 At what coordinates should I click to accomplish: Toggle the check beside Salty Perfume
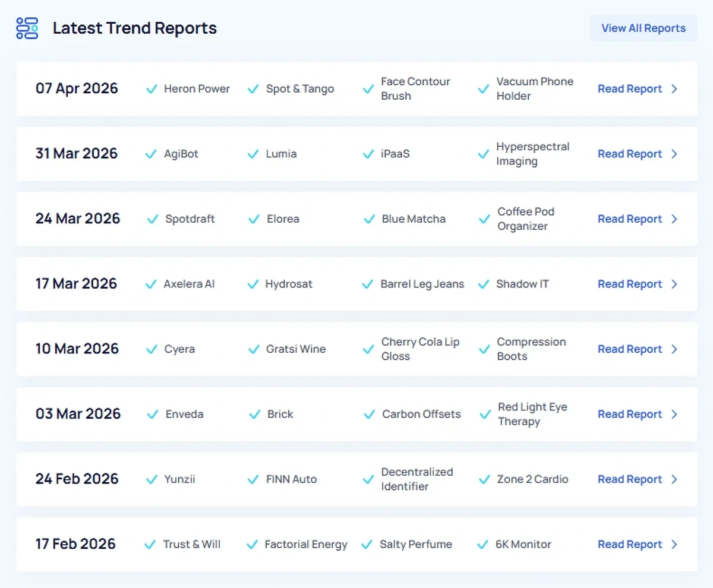[x=368, y=544]
